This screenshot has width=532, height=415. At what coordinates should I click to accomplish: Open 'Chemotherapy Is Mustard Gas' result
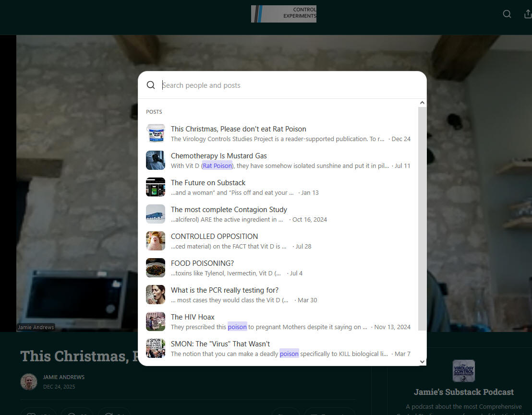point(219,156)
